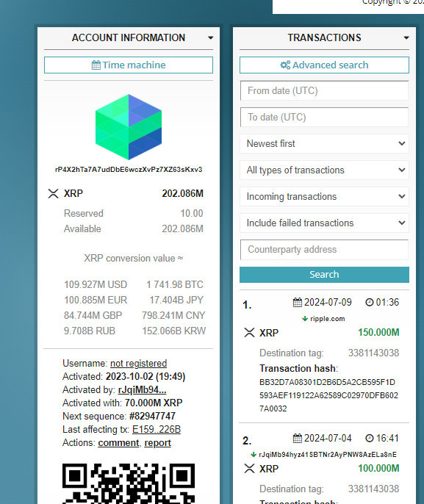The image size is (424, 504).
Task: Collapse the Transactions panel arrow
Action: click(406, 38)
